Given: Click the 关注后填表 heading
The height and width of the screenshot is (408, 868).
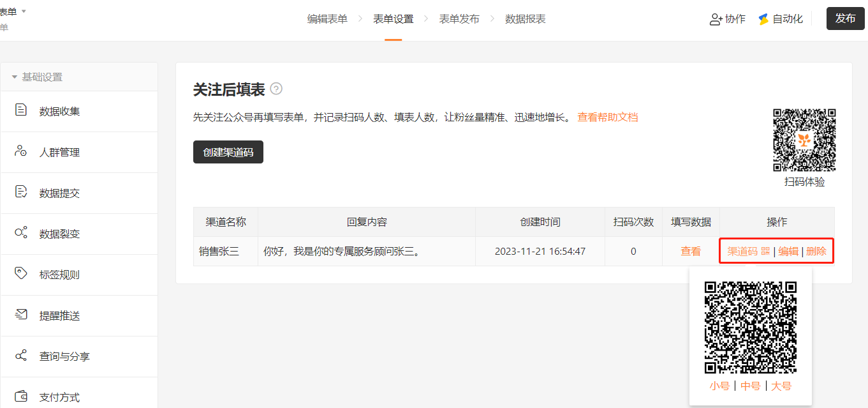Looking at the screenshot, I should (x=229, y=89).
